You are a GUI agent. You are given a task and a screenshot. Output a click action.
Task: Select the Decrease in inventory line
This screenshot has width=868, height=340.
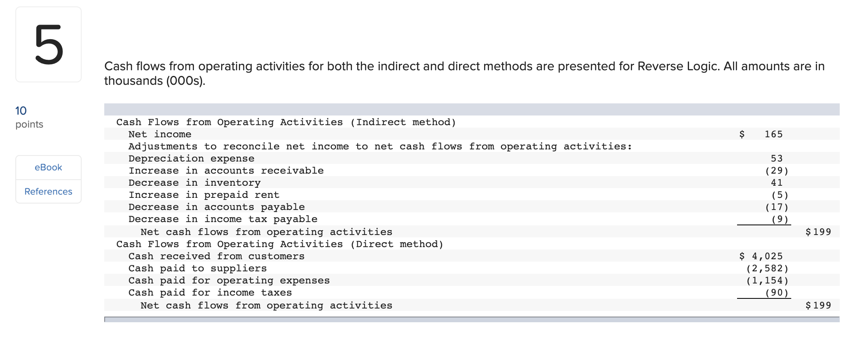(194, 183)
